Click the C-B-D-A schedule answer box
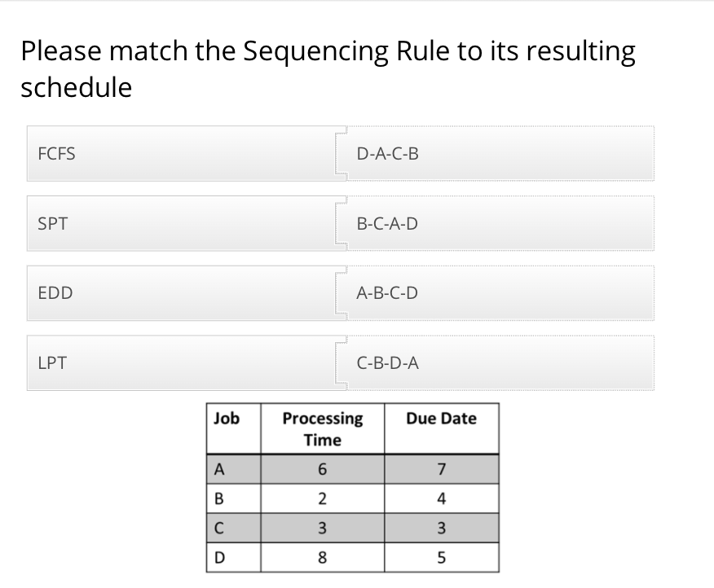 pos(497,363)
